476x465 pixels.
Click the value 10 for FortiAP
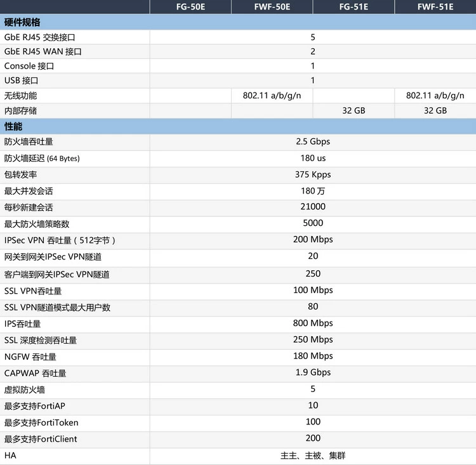313,405
